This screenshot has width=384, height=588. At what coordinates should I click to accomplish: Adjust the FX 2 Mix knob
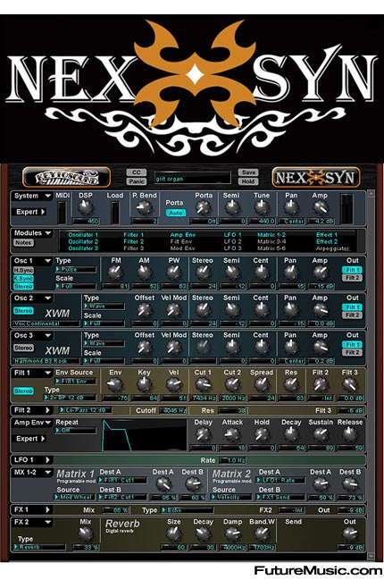(86, 533)
